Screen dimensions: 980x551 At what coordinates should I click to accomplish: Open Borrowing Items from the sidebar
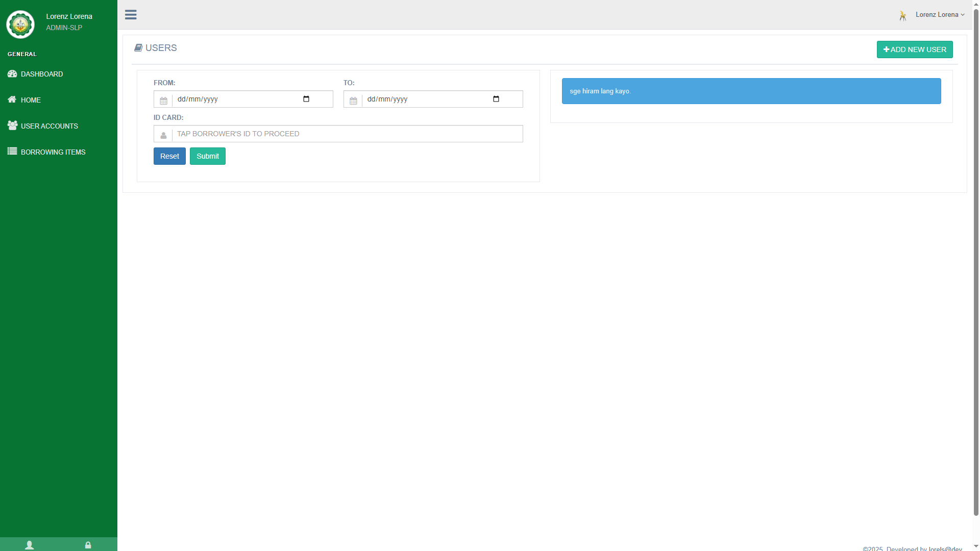click(53, 152)
